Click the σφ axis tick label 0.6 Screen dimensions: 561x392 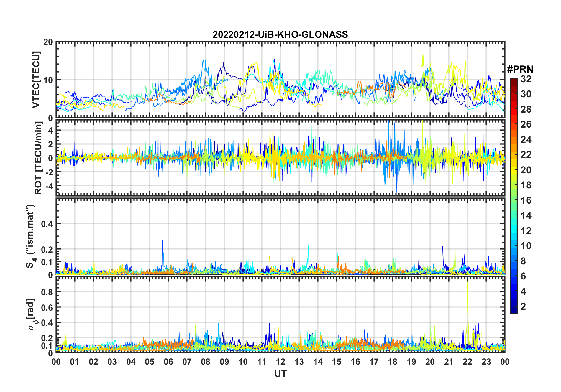click(47, 307)
